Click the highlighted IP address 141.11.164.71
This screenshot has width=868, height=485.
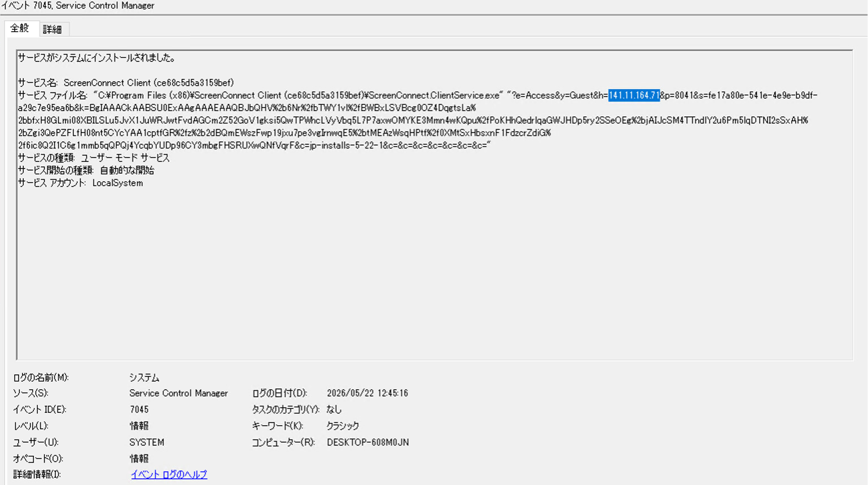634,95
